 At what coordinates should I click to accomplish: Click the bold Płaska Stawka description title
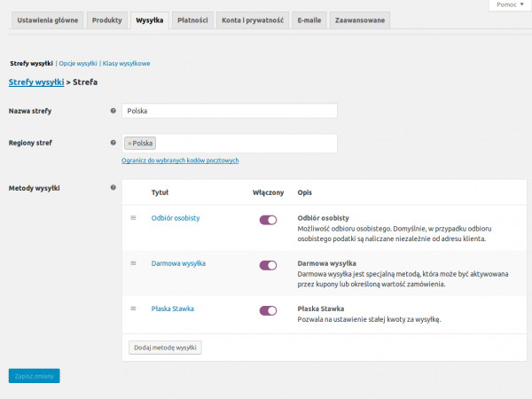tap(321, 309)
